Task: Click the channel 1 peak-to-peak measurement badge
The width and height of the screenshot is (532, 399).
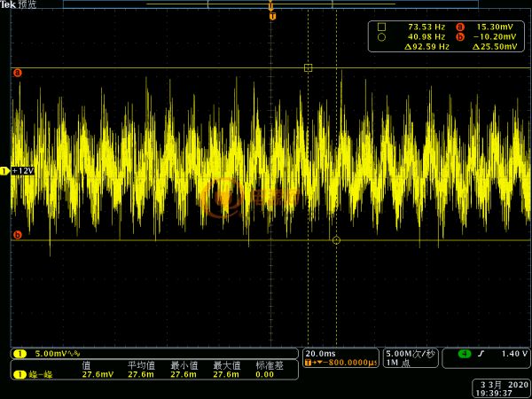Action: 20,374
